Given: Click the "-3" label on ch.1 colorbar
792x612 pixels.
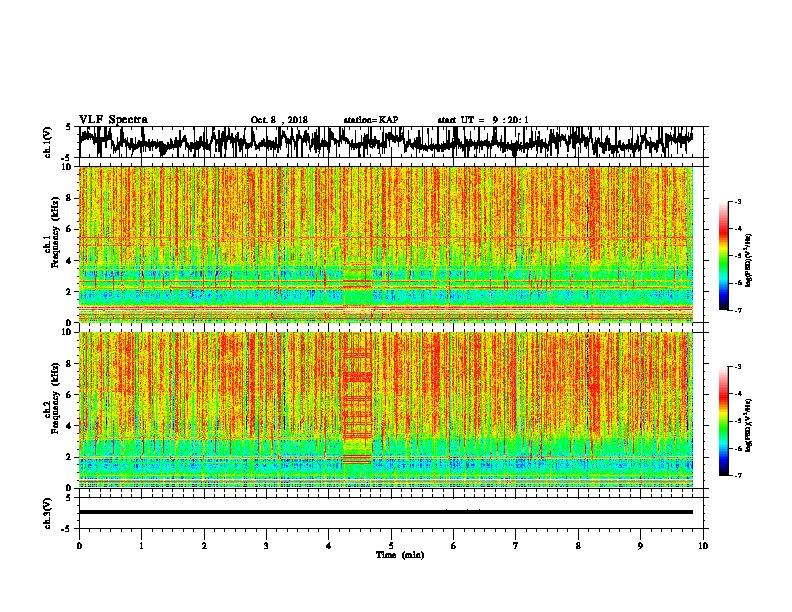Looking at the screenshot, I should tap(737, 202).
